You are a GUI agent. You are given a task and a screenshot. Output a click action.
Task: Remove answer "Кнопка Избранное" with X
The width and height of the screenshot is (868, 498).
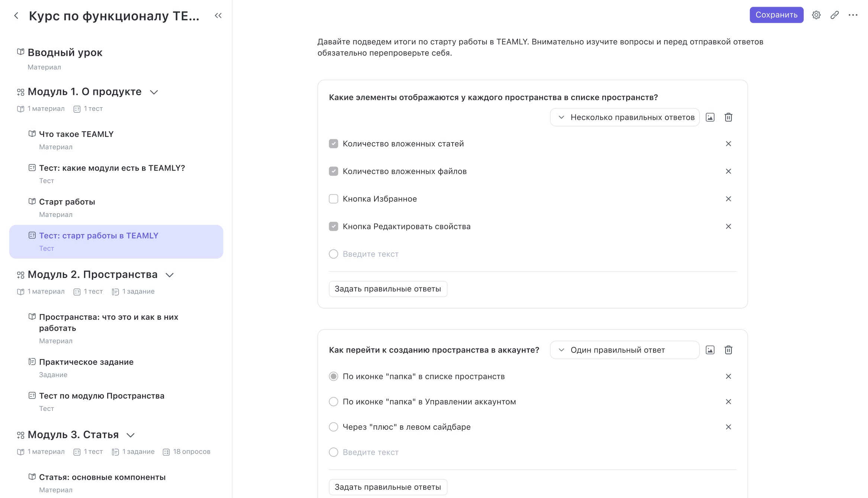click(728, 199)
